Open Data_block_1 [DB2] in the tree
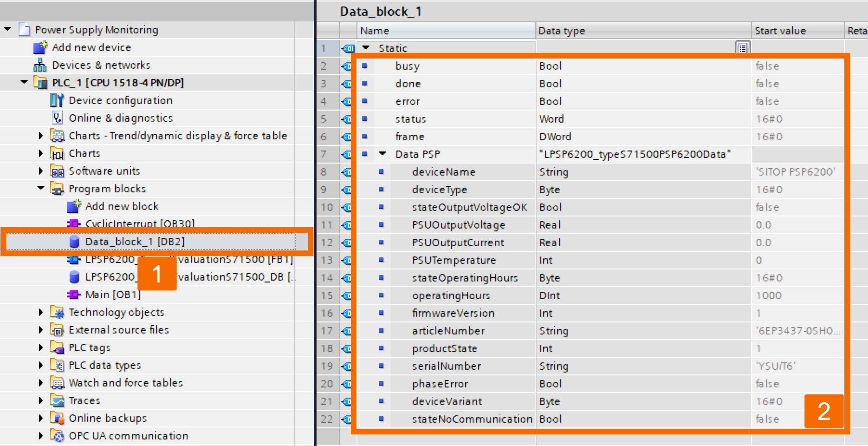The image size is (868, 446). (x=135, y=242)
